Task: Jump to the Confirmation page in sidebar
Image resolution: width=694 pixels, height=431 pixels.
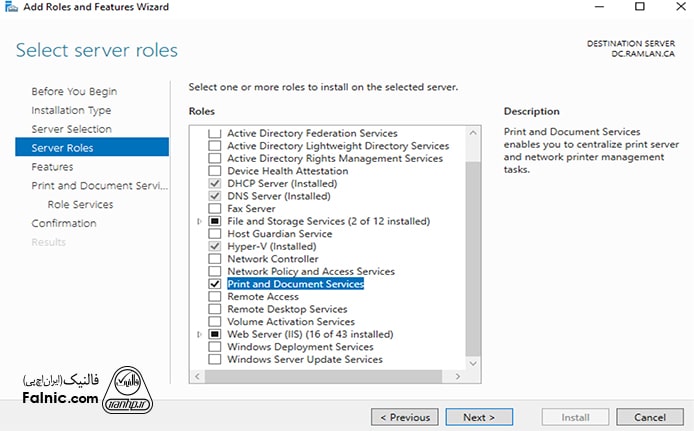Action: pos(64,223)
